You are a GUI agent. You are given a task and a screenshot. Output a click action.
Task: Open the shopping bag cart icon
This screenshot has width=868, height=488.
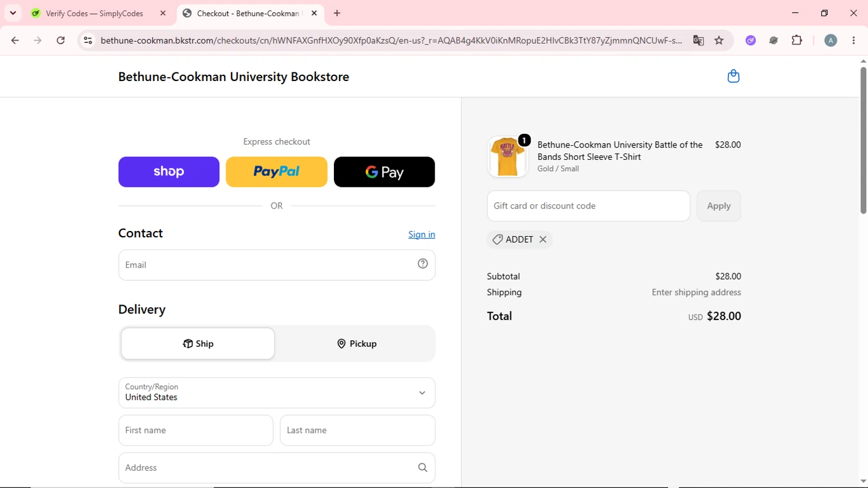pyautogui.click(x=733, y=76)
